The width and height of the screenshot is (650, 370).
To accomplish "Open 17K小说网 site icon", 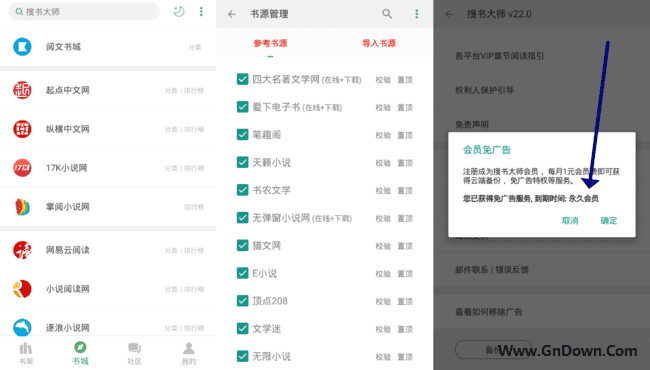I will pyautogui.click(x=22, y=168).
